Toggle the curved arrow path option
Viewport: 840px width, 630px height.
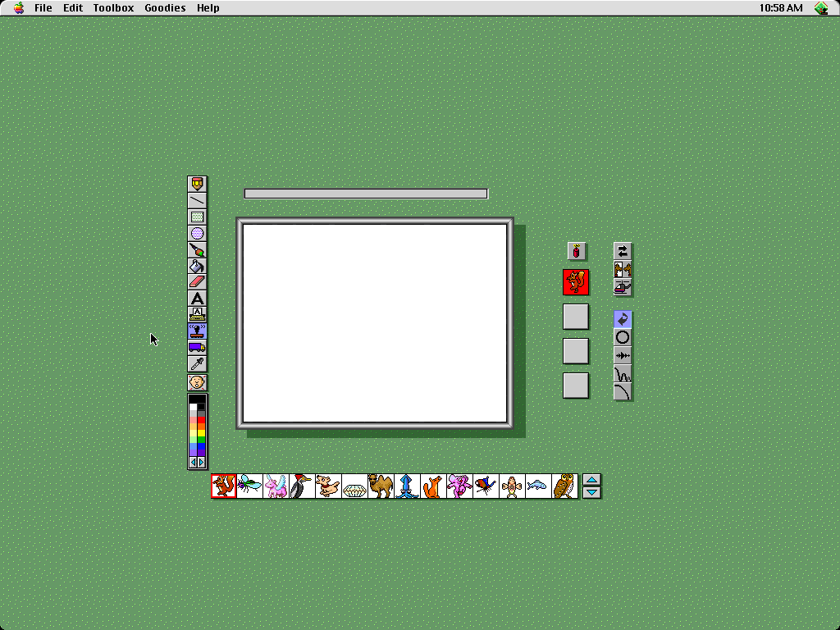(x=623, y=320)
